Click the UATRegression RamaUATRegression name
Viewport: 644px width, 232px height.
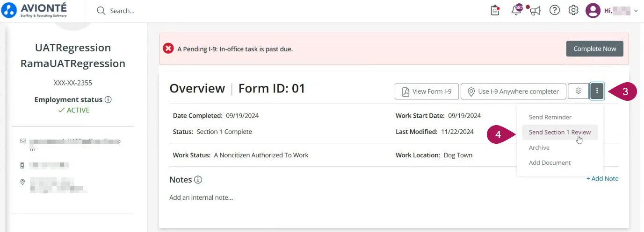(x=73, y=56)
